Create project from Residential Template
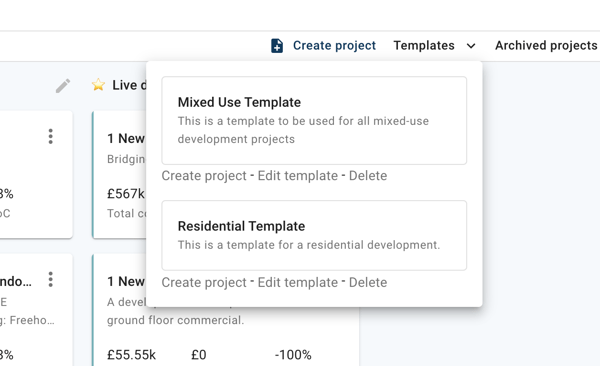The image size is (600, 366). click(204, 283)
